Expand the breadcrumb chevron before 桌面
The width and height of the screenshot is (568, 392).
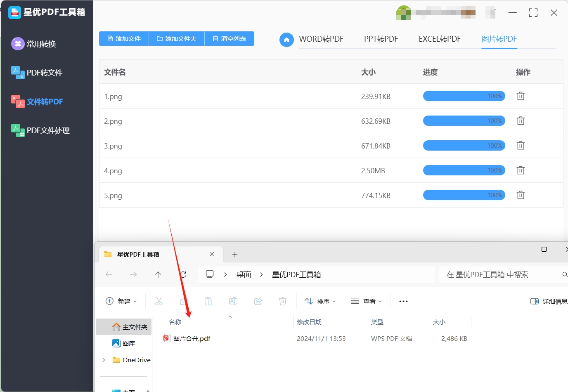(225, 274)
